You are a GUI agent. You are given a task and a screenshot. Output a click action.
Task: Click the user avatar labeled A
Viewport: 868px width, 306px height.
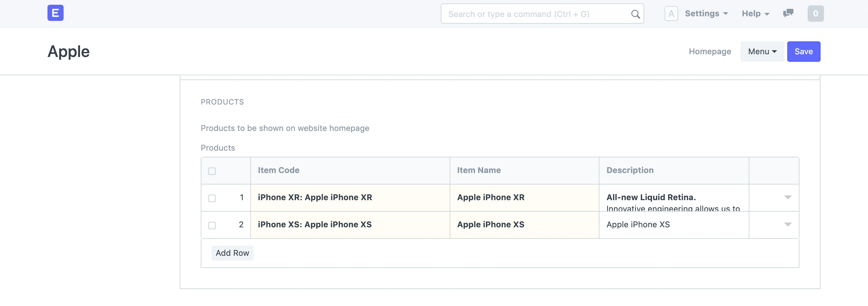pos(671,14)
